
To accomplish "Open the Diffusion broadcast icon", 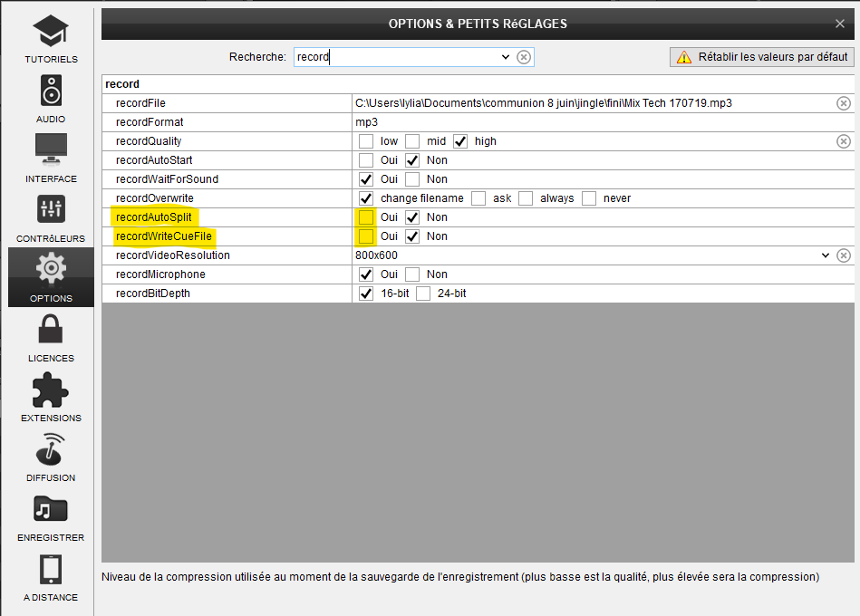I will [51, 449].
